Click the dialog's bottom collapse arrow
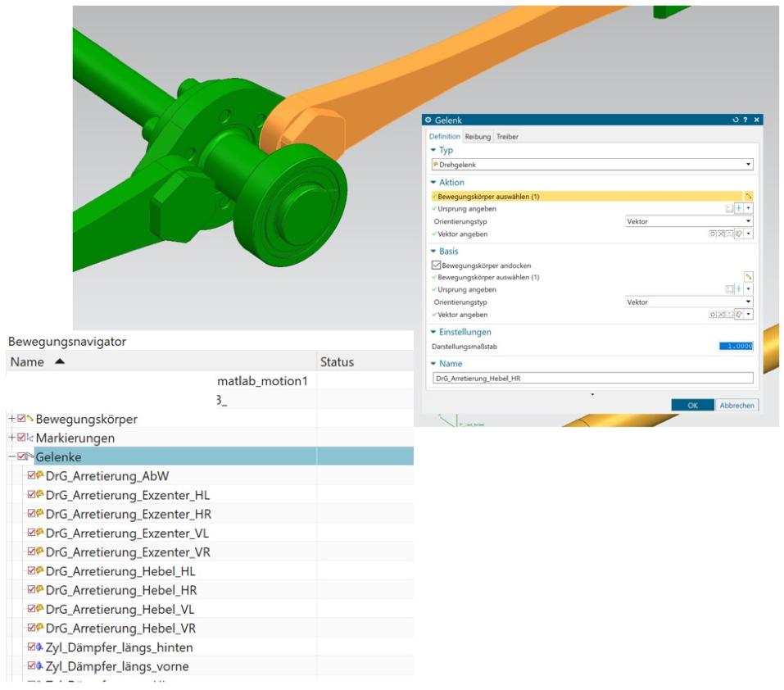Image resolution: width=784 pixels, height=690 pixels. (592, 394)
